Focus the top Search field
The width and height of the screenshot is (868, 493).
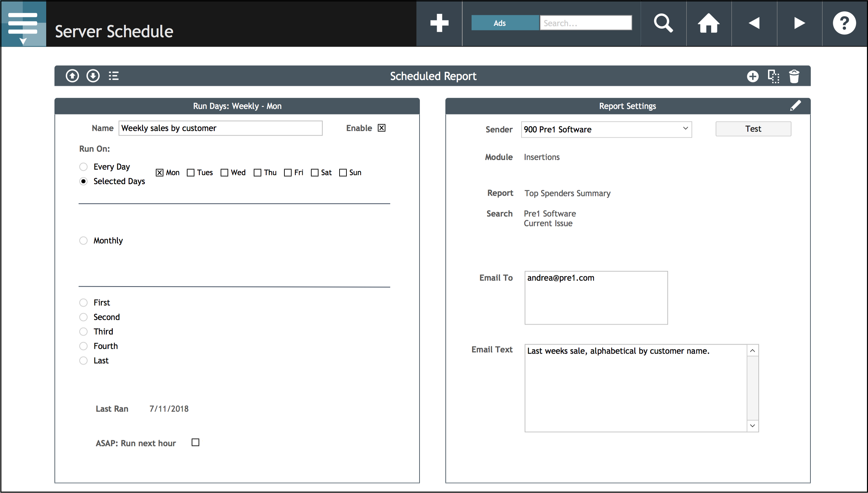pyautogui.click(x=586, y=23)
